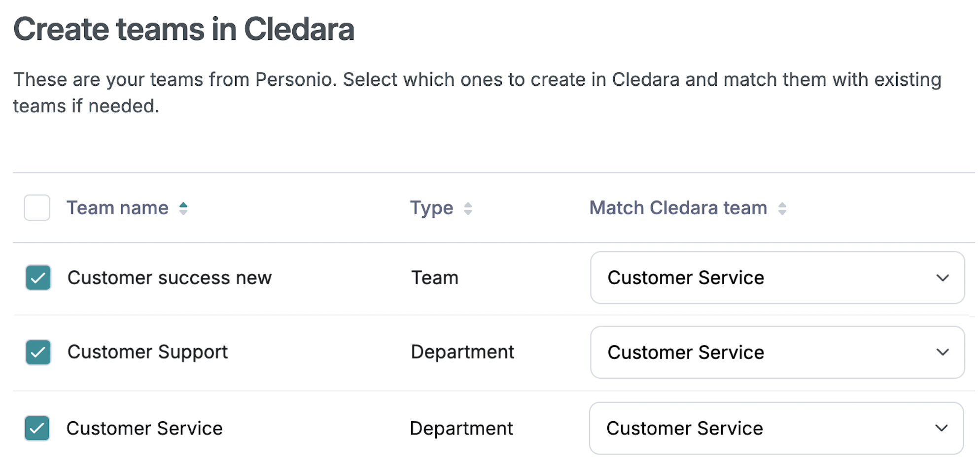Click the chevron on Customer Support's dropdown

point(943,353)
